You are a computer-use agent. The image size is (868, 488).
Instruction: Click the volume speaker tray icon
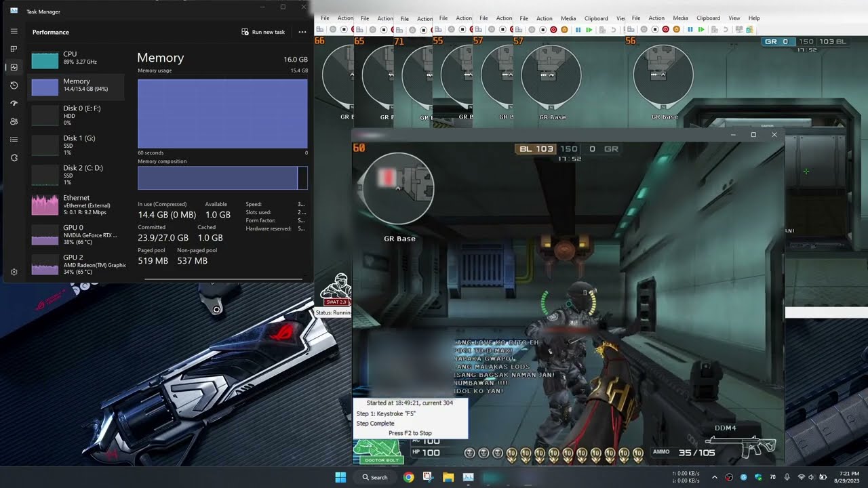click(812, 477)
